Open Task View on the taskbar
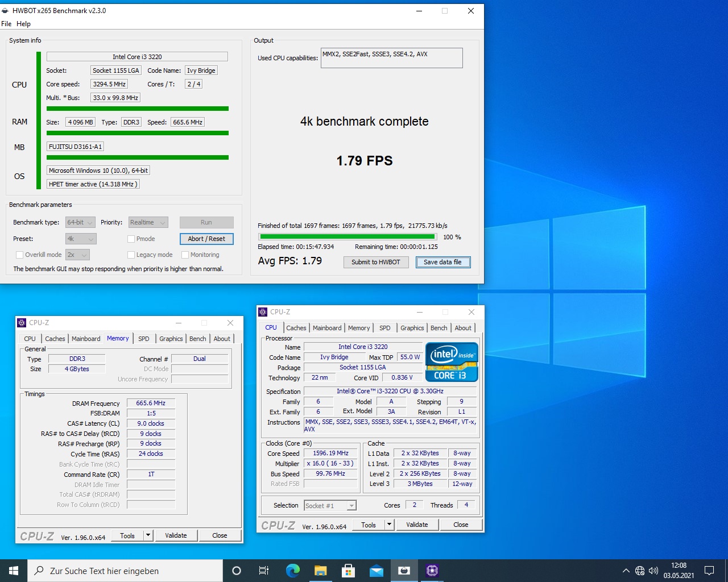 pyautogui.click(x=264, y=571)
